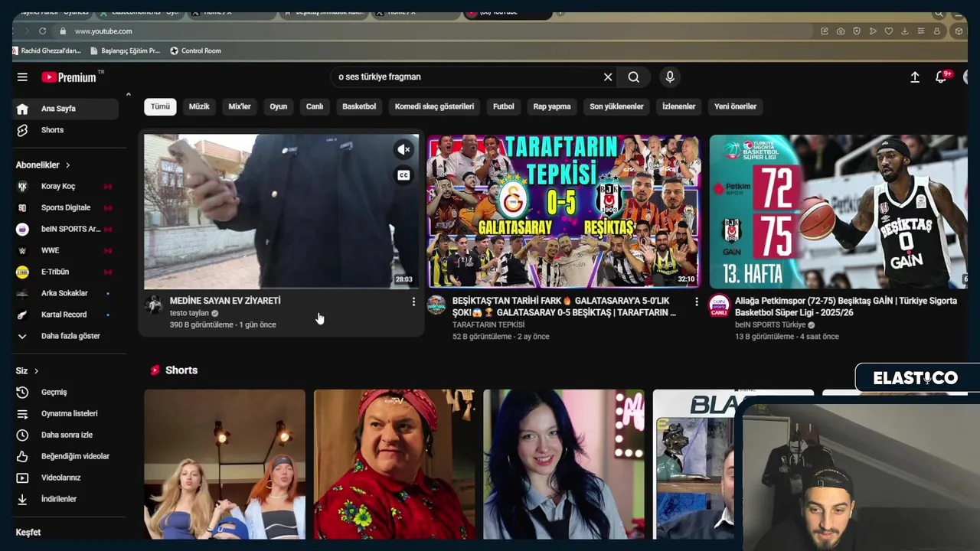
Task: Reload the page in the browser
Action: (x=43, y=31)
